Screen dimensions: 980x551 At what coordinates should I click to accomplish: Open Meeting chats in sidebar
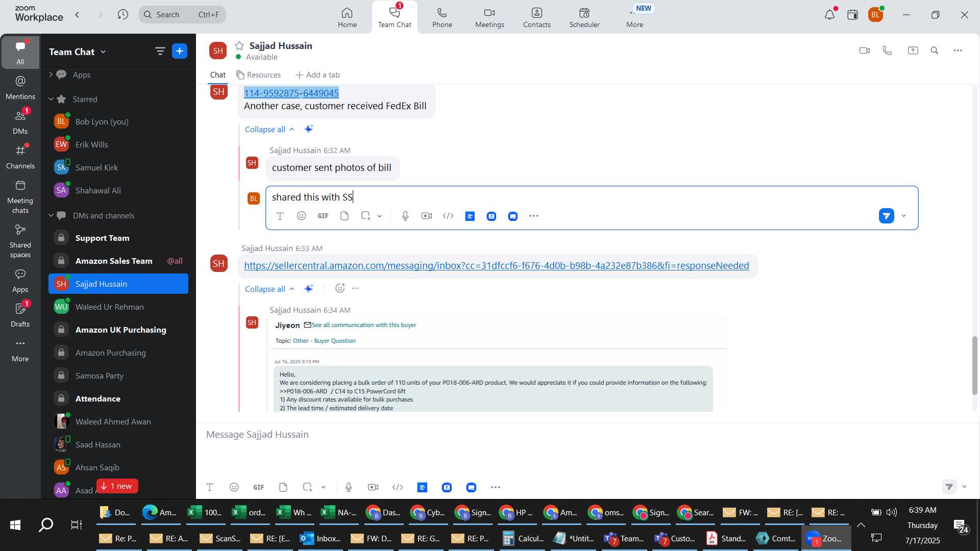(20, 196)
